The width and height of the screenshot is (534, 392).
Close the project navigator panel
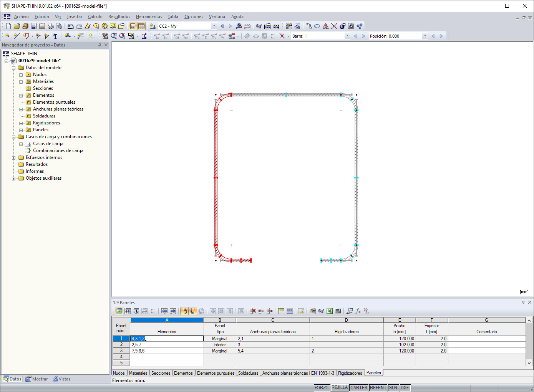[x=106, y=45]
